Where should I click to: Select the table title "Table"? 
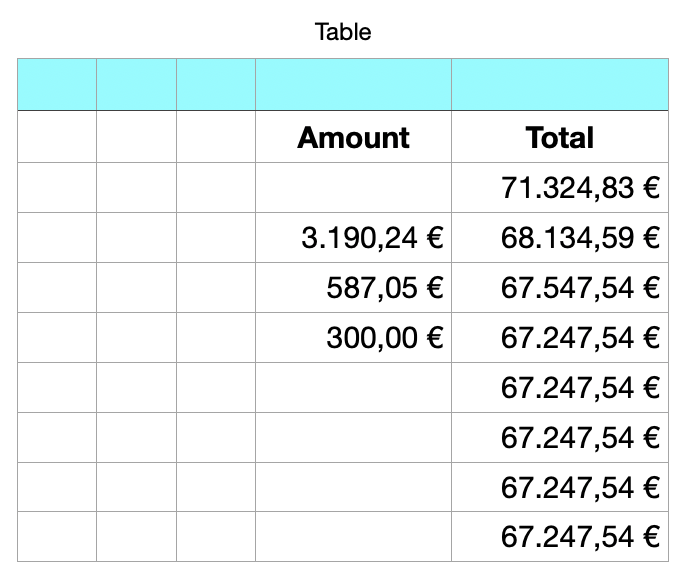pos(343,32)
